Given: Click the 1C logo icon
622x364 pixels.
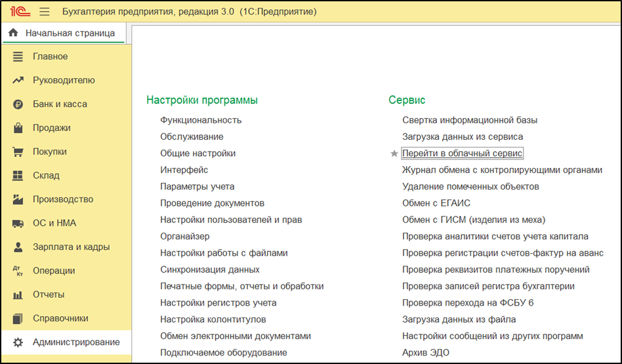Looking at the screenshot, I should tap(20, 12).
